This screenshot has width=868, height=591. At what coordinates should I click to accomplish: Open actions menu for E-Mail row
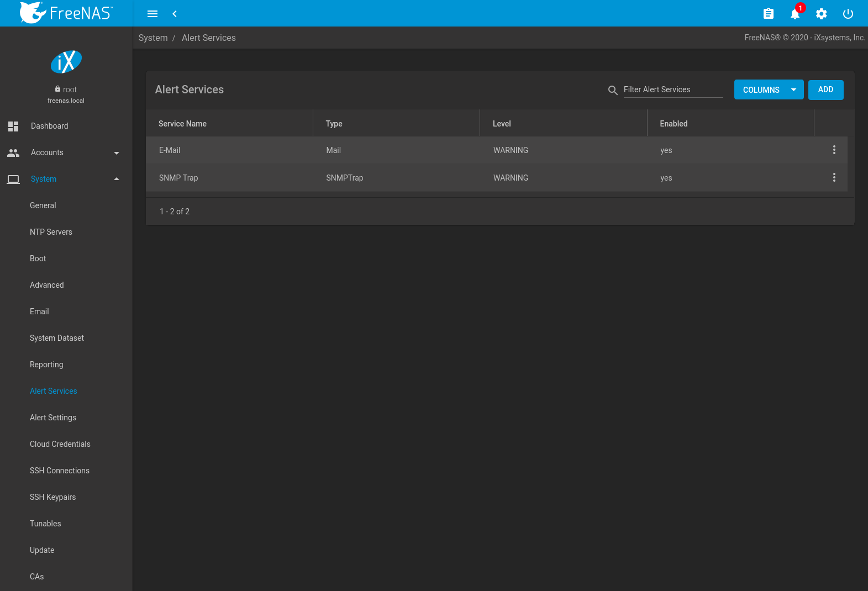pos(834,150)
